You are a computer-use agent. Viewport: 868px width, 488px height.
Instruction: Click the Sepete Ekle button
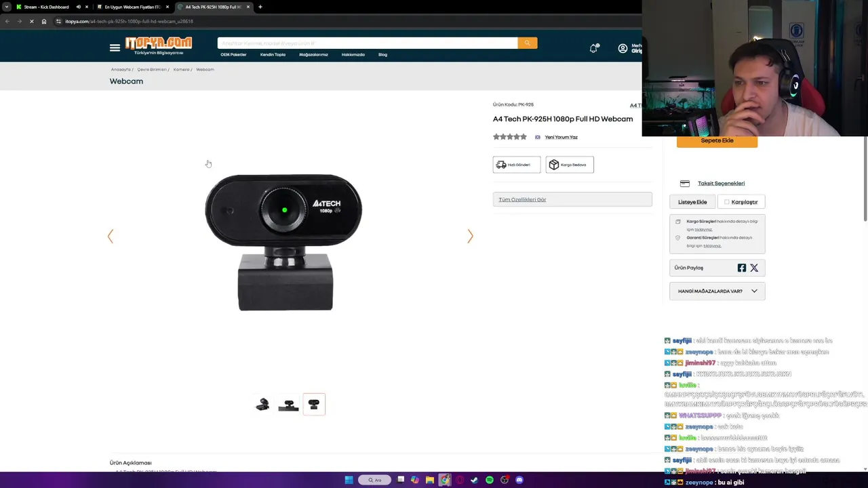(x=717, y=141)
